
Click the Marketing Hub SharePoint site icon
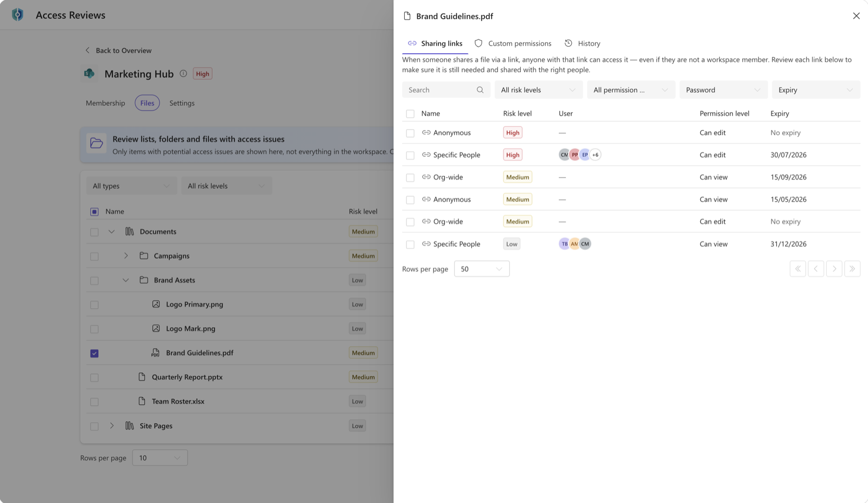(x=90, y=74)
